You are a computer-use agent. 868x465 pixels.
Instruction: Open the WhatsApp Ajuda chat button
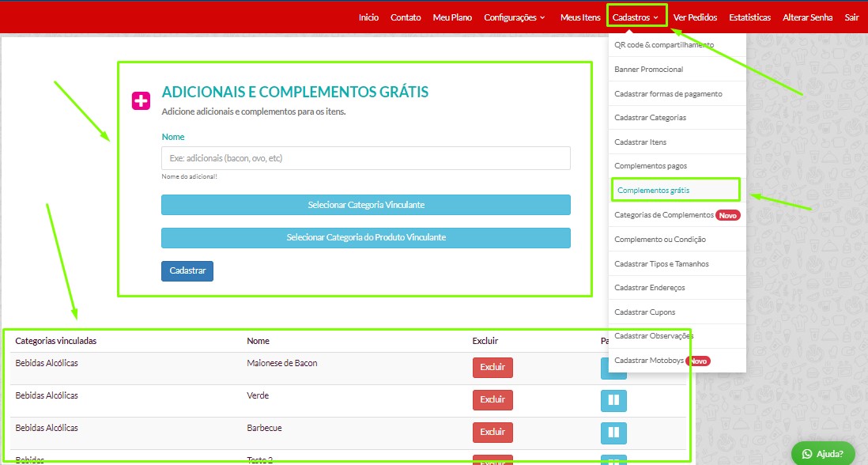[x=822, y=454]
